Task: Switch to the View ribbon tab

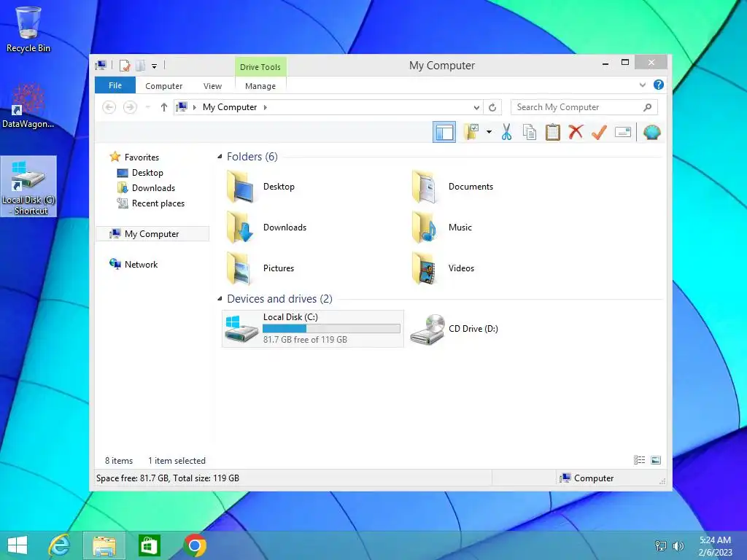Action: pos(212,86)
